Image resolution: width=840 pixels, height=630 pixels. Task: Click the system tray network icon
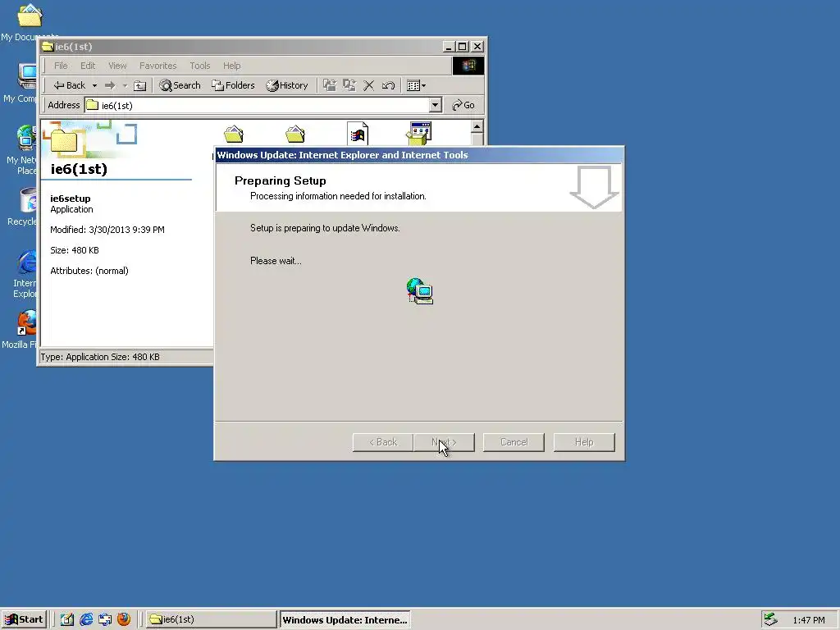click(770, 619)
